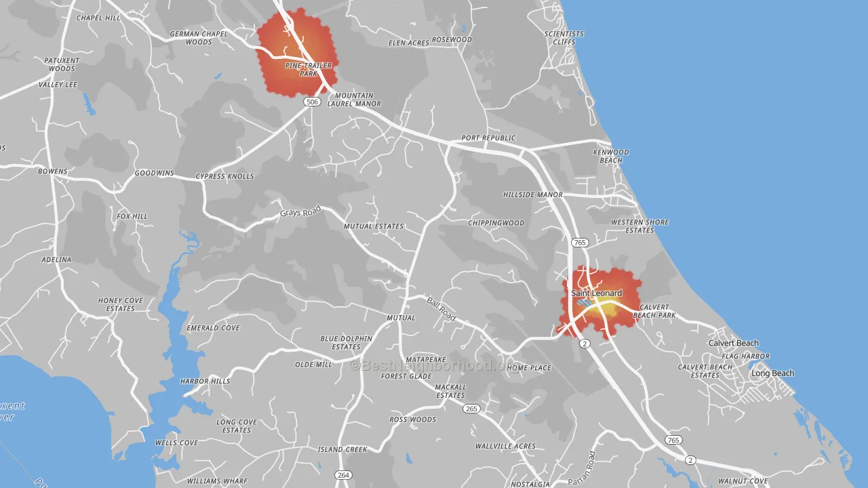Click the Goodwins label

point(154,174)
